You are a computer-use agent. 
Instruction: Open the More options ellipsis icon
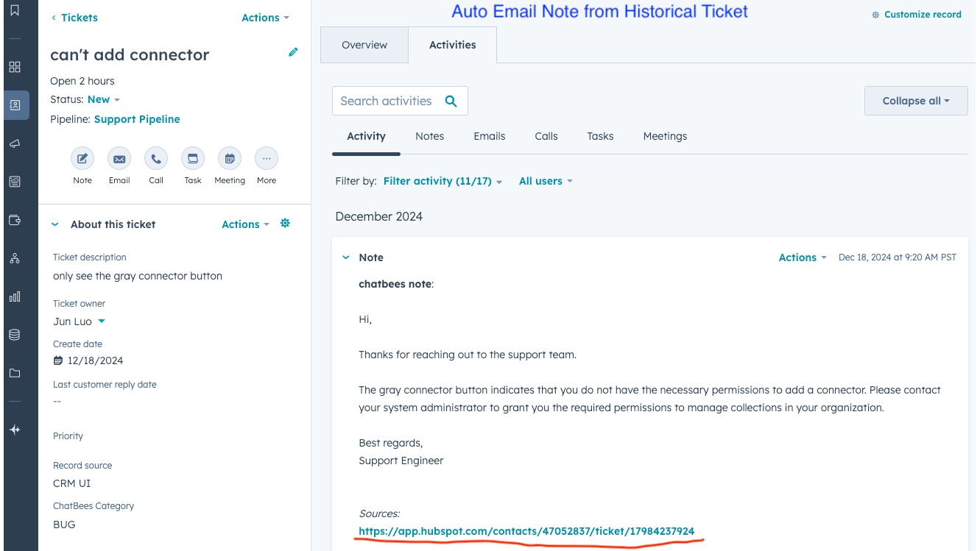click(267, 159)
